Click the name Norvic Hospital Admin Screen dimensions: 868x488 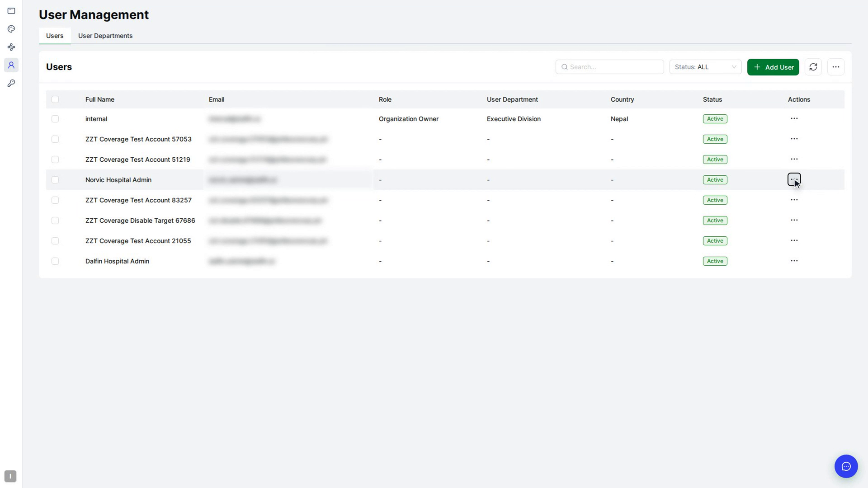point(118,180)
